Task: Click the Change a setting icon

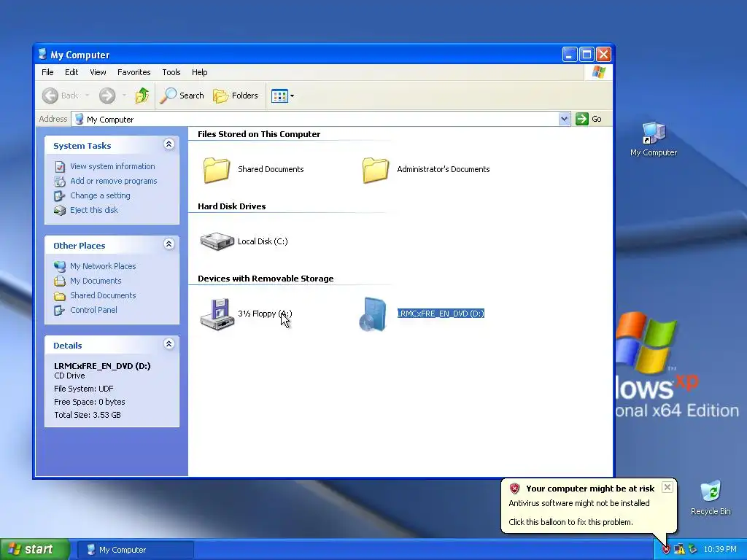Action: (60, 195)
